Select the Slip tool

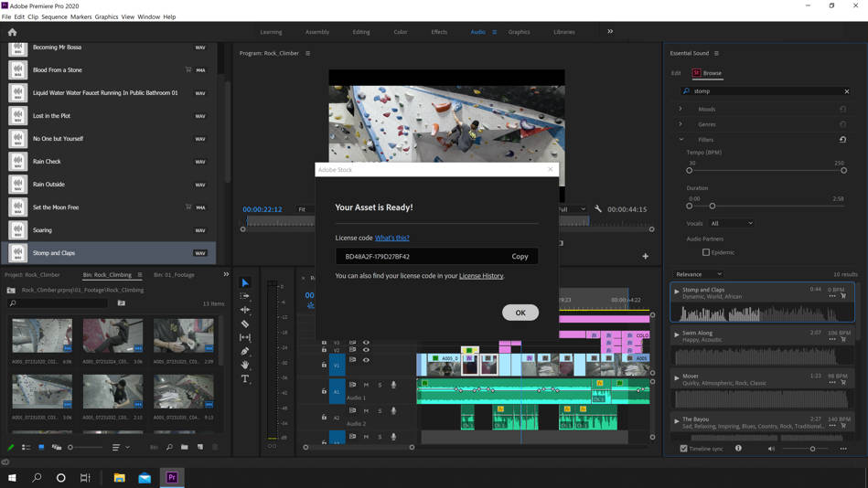tap(245, 337)
